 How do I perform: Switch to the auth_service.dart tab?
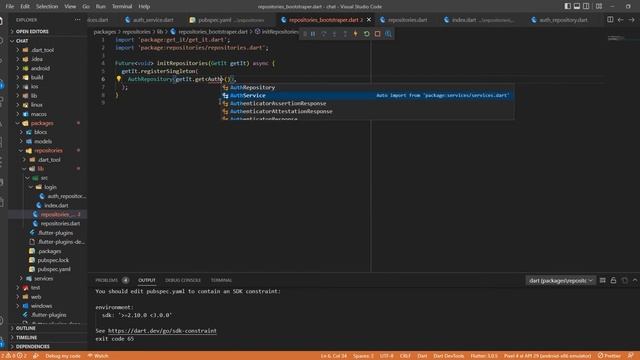[149, 20]
